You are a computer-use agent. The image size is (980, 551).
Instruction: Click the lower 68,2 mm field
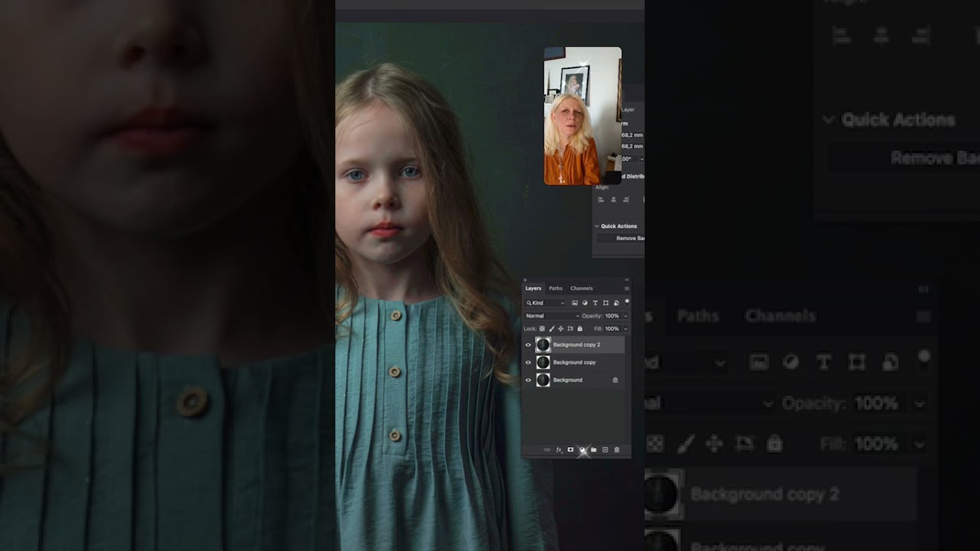632,146
